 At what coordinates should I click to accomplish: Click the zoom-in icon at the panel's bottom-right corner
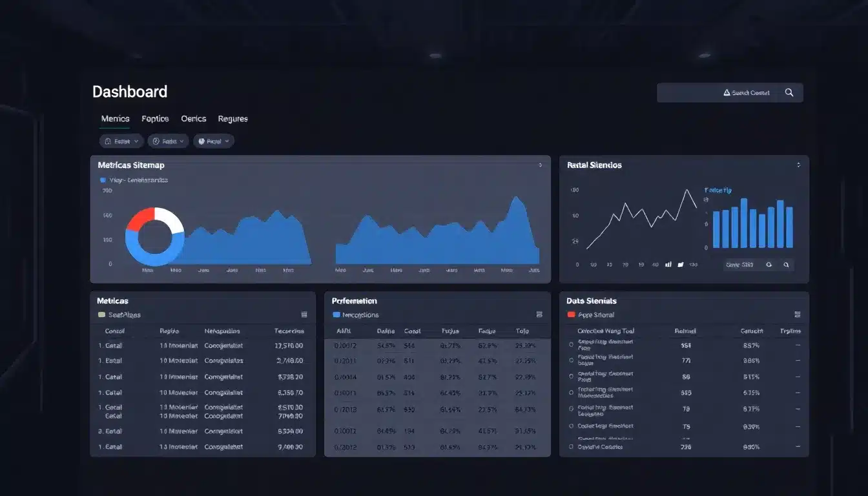786,265
